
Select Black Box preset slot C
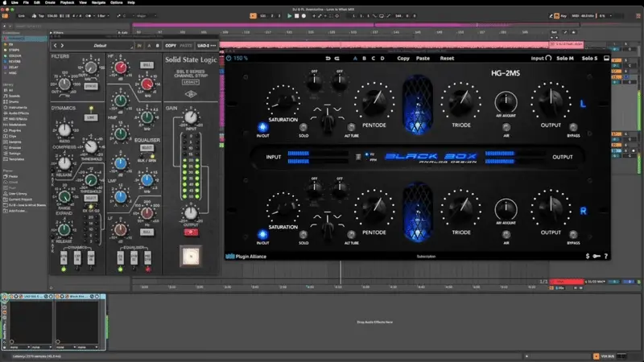(x=374, y=58)
